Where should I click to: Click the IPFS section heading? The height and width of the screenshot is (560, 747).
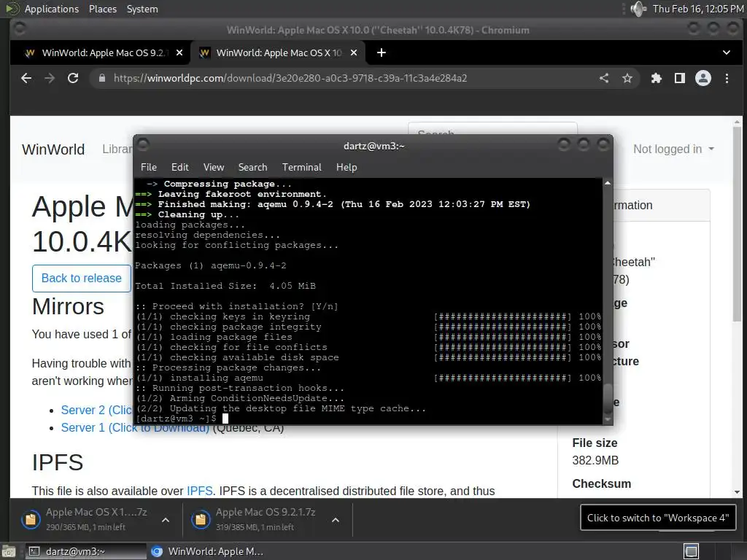[x=58, y=462]
